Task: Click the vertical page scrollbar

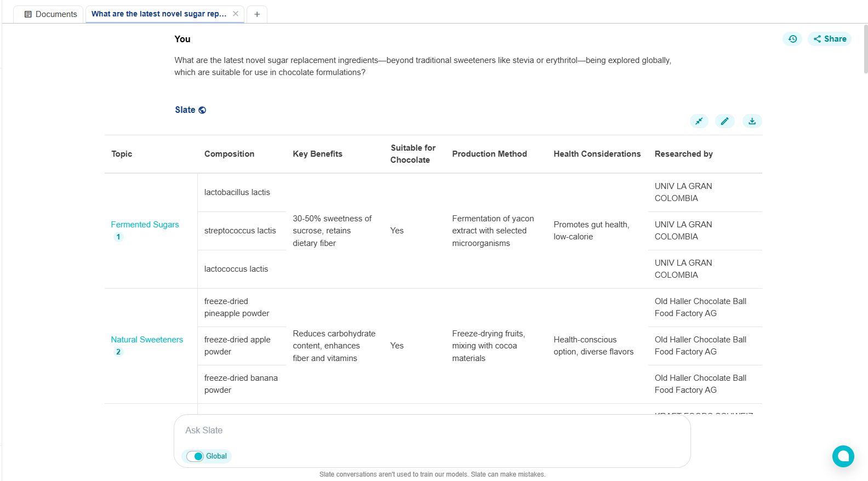Action: (865, 49)
